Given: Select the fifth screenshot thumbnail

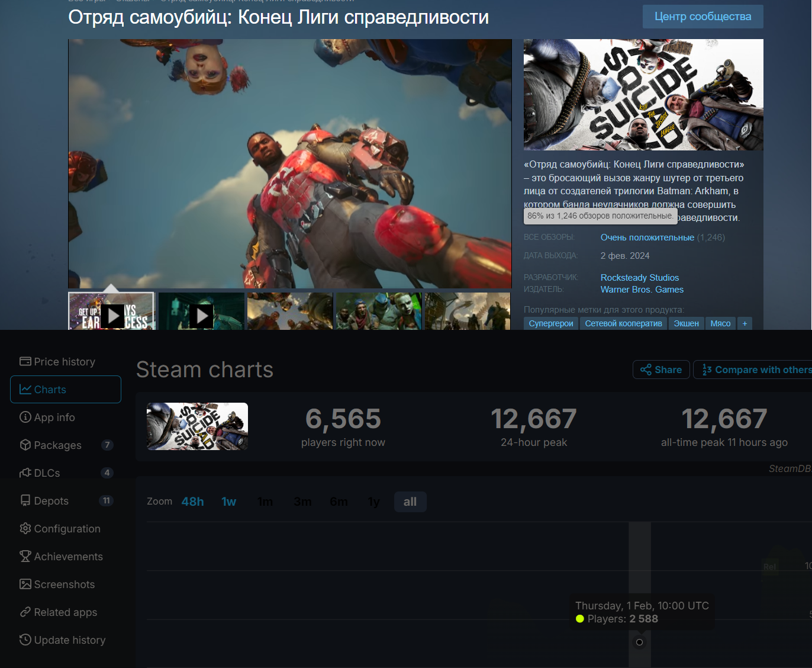Looking at the screenshot, I should [468, 311].
